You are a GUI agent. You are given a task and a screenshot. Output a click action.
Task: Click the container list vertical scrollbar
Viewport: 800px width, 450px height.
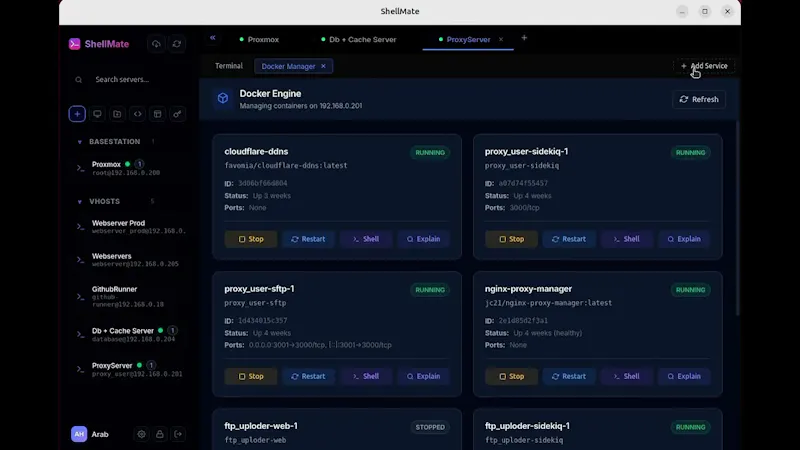[738, 219]
